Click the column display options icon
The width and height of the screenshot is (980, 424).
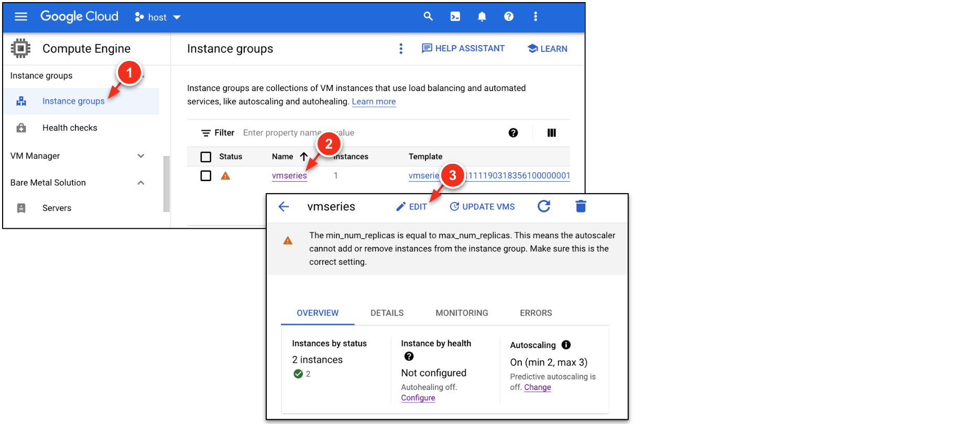coord(551,133)
